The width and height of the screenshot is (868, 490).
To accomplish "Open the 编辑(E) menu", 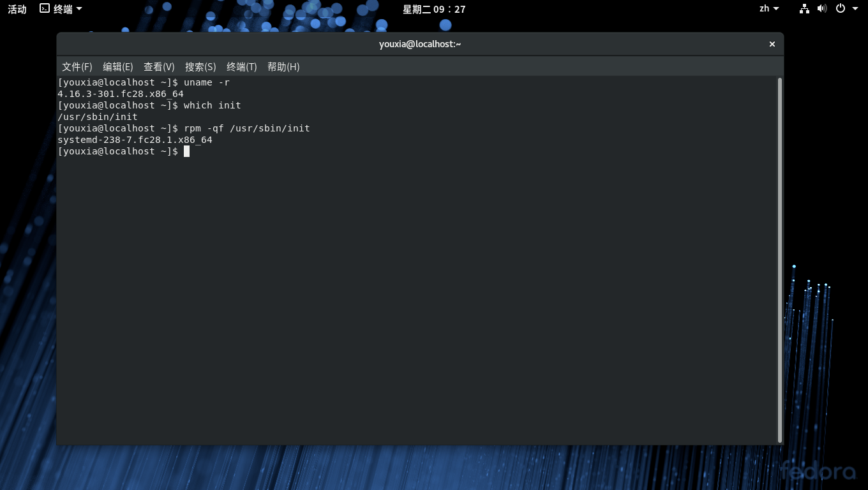I will coord(117,67).
